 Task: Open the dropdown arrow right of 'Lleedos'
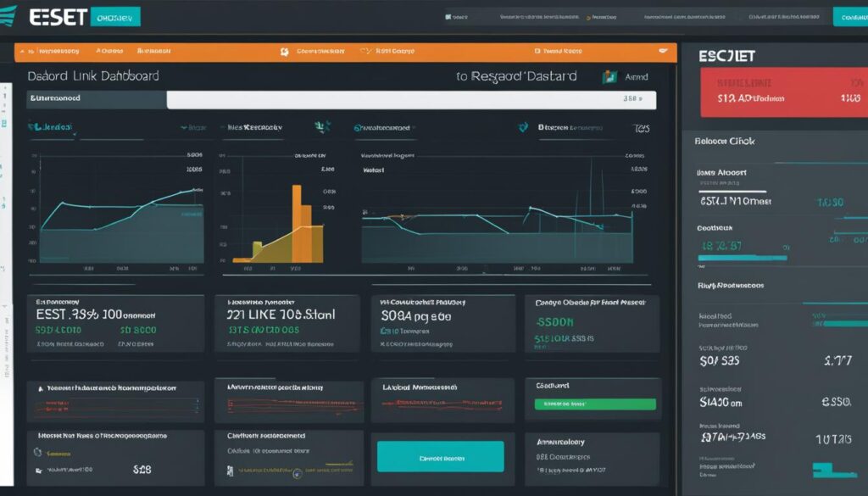point(184,128)
